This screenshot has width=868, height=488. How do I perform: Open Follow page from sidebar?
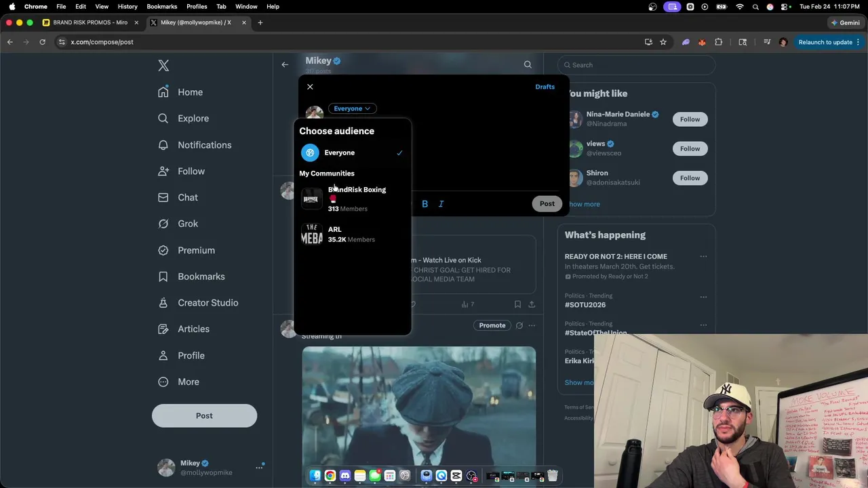[x=181, y=171]
